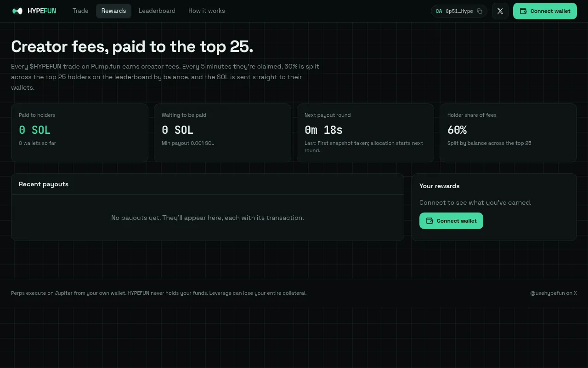Image resolution: width=588 pixels, height=368 pixels.
Task: Click the Creator fees main headline
Action: (x=132, y=47)
